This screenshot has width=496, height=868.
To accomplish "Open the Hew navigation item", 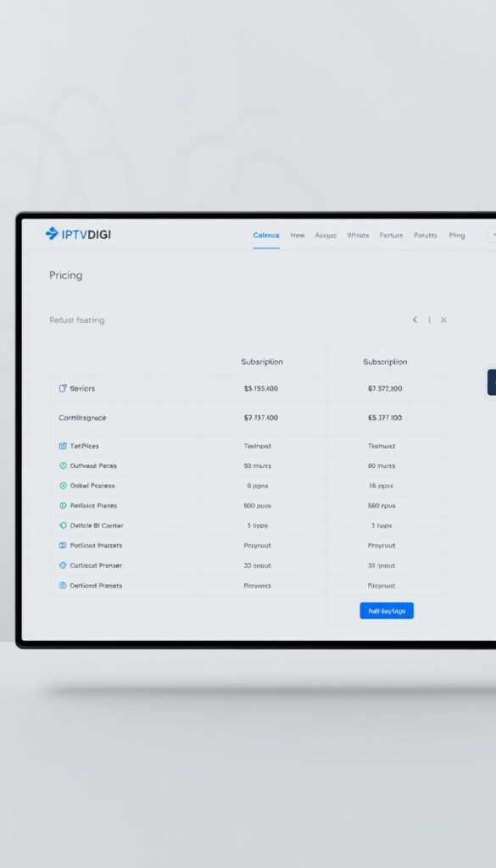I will [x=298, y=236].
